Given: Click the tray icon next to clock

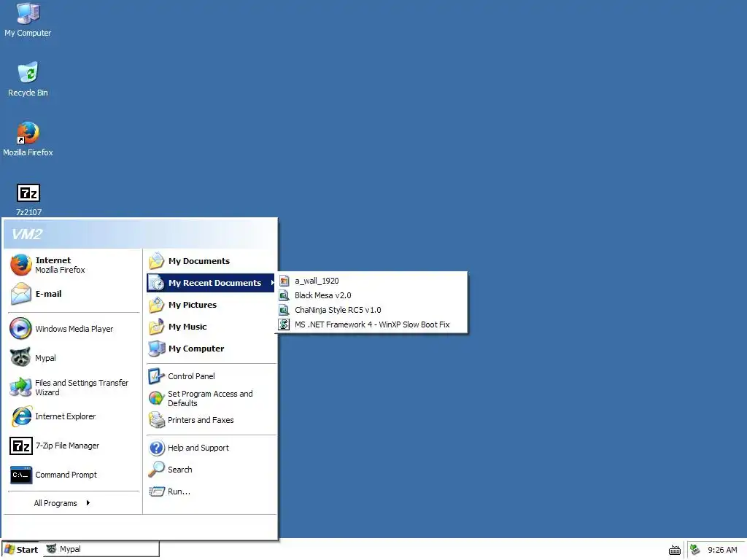Looking at the screenshot, I should (695, 550).
